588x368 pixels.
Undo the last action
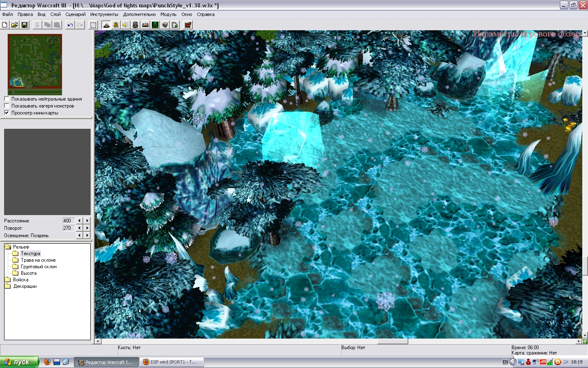(x=70, y=25)
